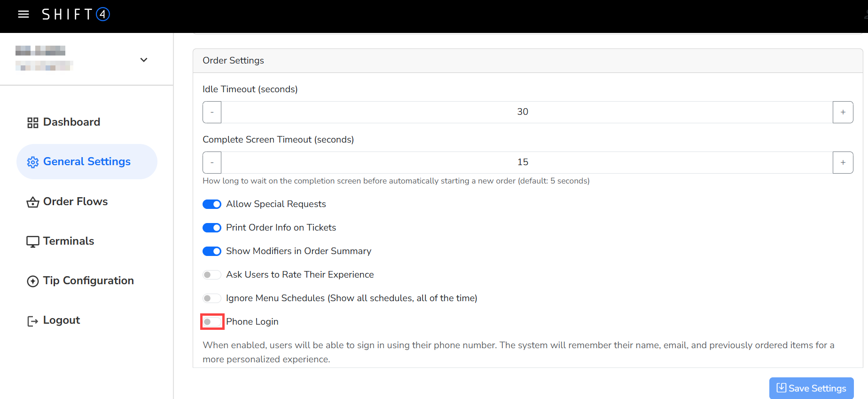Click the Shift4 logo

[x=76, y=14]
